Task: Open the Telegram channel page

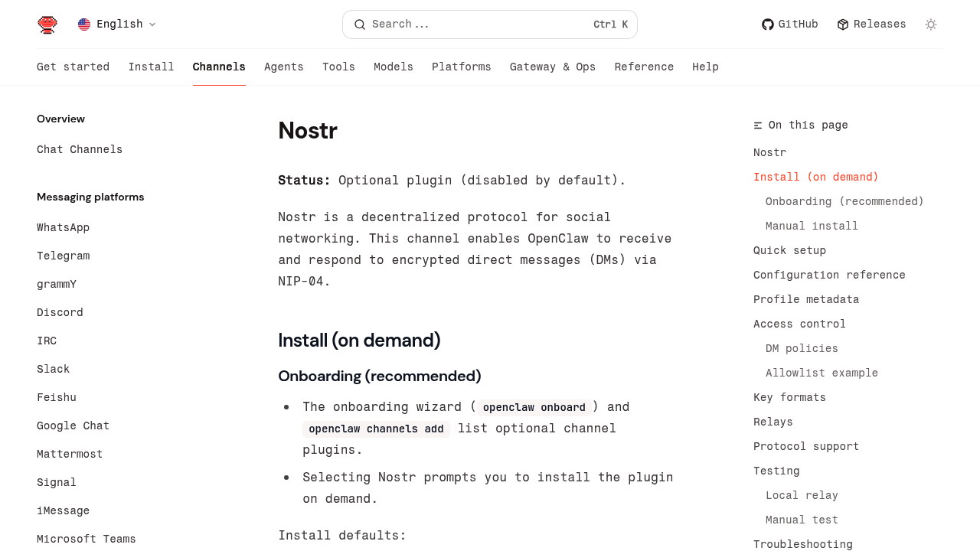Action: 63,256
